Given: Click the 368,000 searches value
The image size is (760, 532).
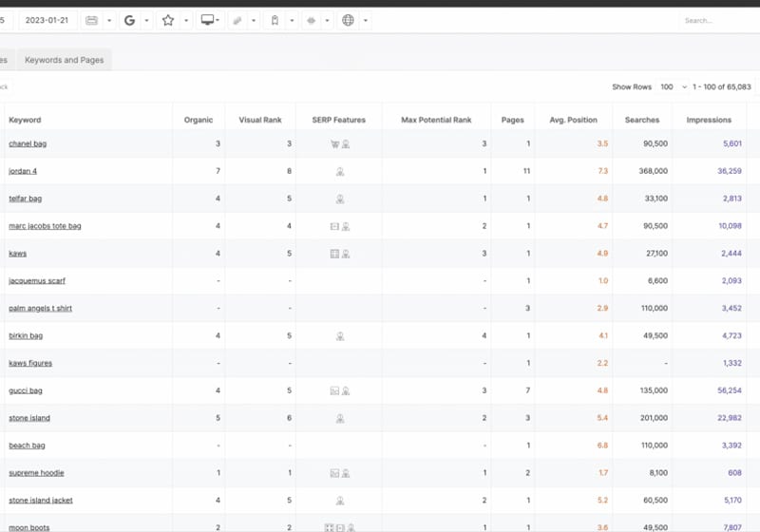Looking at the screenshot, I should click(653, 171).
